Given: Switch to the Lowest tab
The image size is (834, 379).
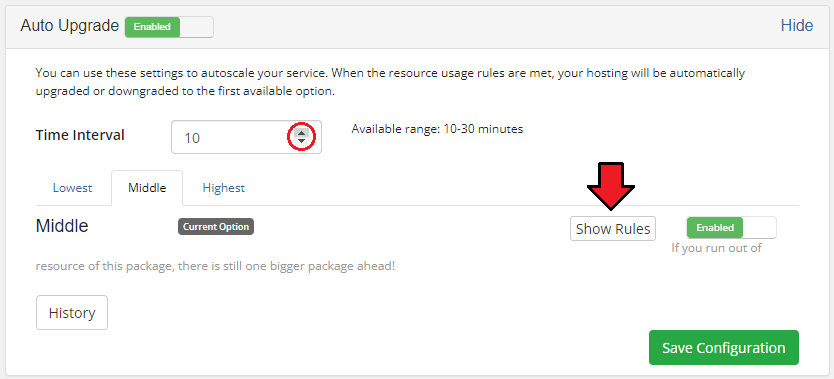Looking at the screenshot, I should (72, 188).
